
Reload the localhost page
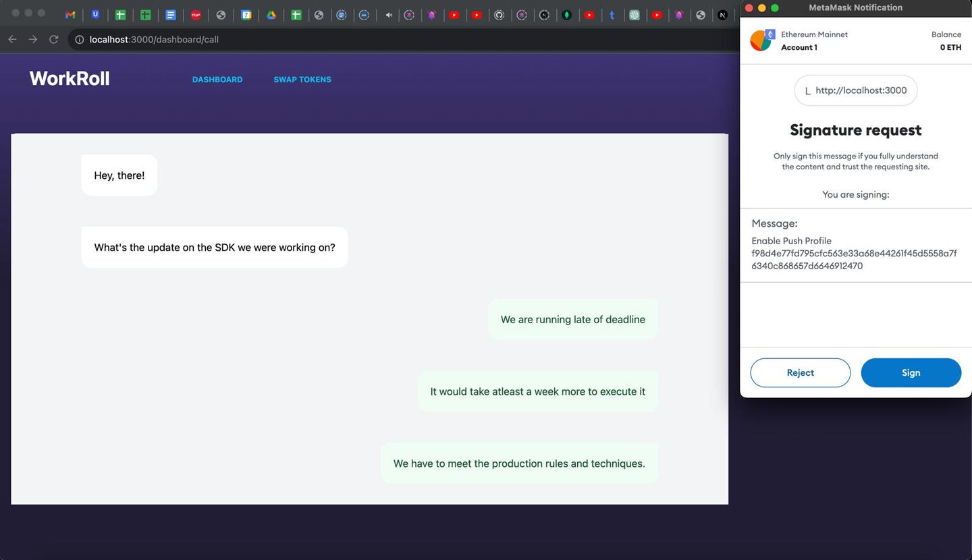coord(54,39)
